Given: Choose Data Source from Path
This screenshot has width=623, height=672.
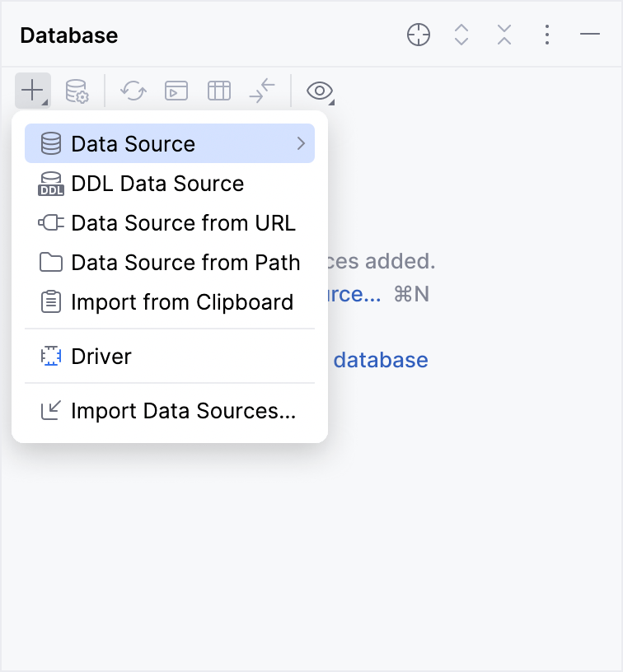Looking at the screenshot, I should tap(185, 263).
